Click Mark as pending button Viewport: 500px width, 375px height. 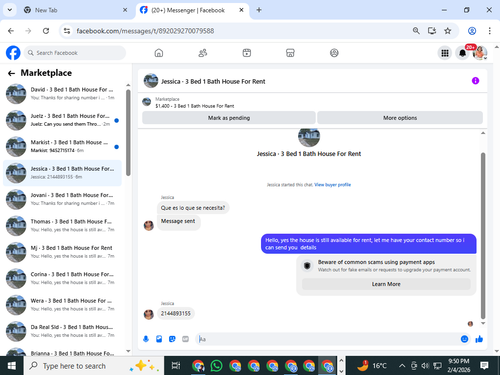point(229,118)
